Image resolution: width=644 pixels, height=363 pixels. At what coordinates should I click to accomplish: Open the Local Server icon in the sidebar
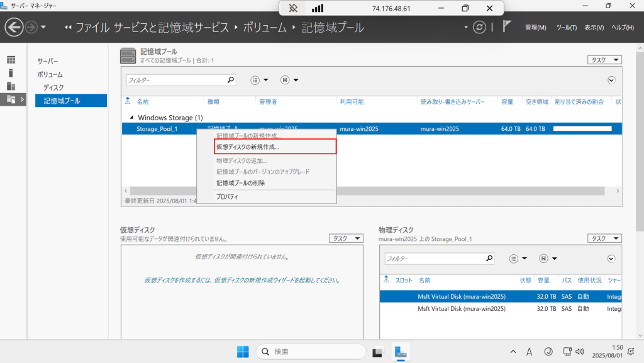click(x=11, y=73)
